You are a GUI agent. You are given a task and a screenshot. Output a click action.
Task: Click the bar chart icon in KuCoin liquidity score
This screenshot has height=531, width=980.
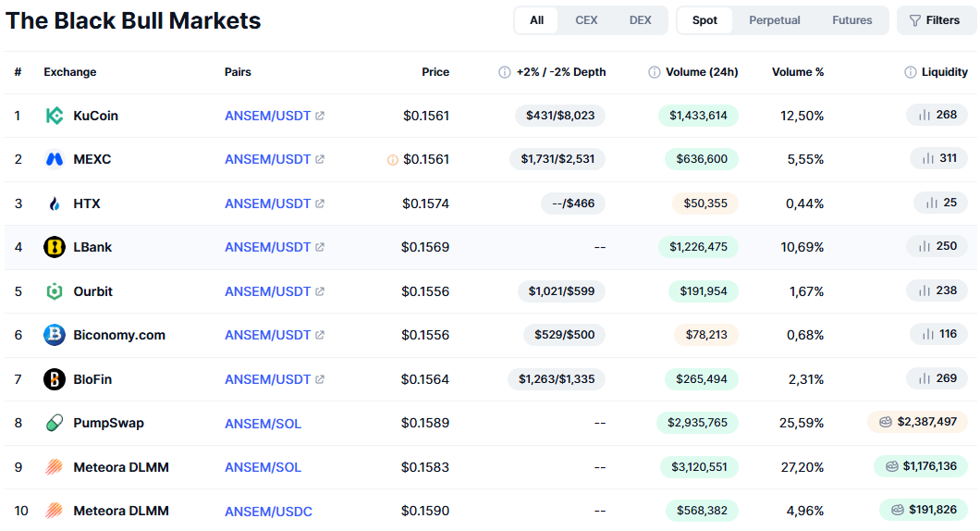coord(925,115)
